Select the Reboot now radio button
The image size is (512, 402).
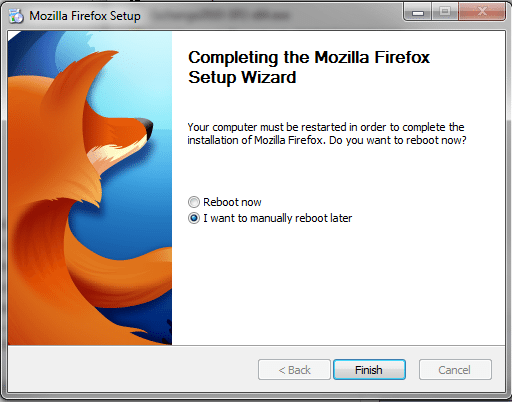[x=194, y=202]
